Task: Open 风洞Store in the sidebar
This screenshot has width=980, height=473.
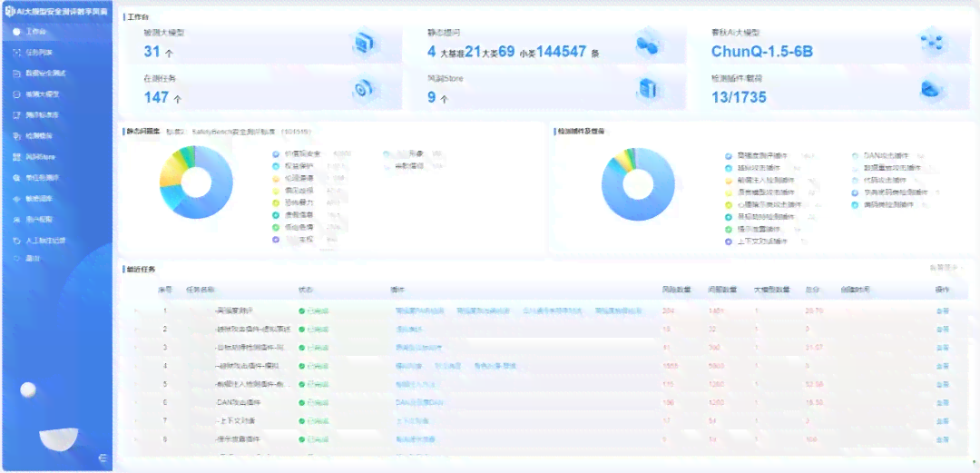Action: [40, 156]
